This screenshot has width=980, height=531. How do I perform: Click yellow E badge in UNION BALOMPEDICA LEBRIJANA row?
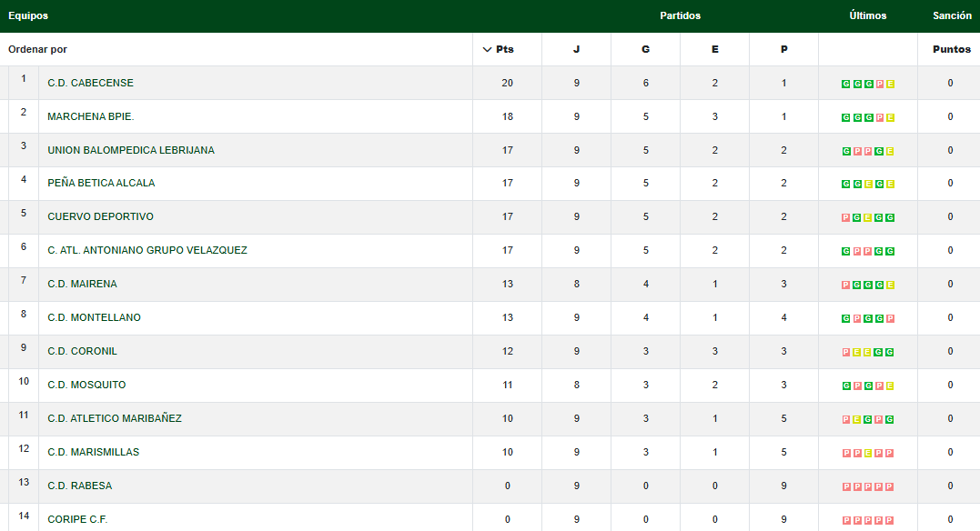891,151
